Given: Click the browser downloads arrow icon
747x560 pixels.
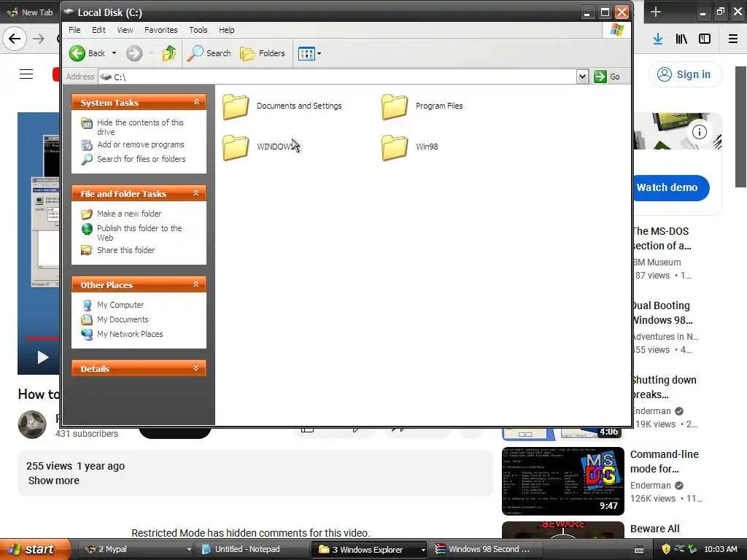Looking at the screenshot, I should click(658, 39).
